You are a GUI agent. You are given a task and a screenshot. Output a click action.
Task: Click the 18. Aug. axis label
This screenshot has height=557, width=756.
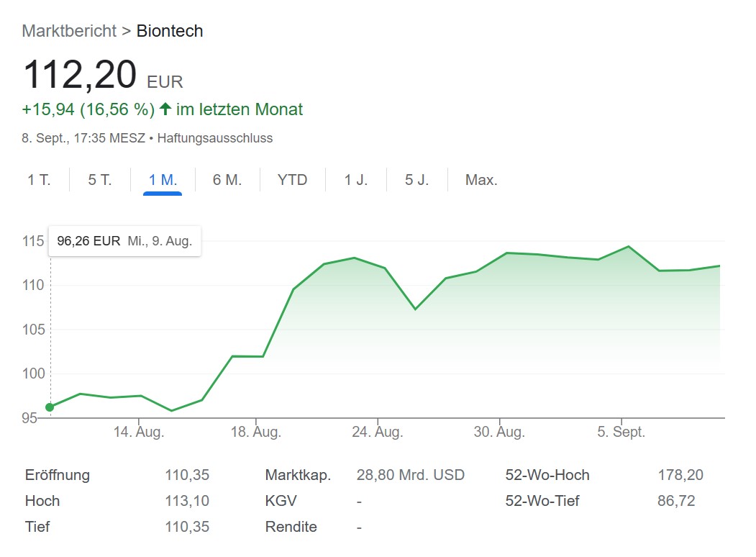pyautogui.click(x=255, y=432)
